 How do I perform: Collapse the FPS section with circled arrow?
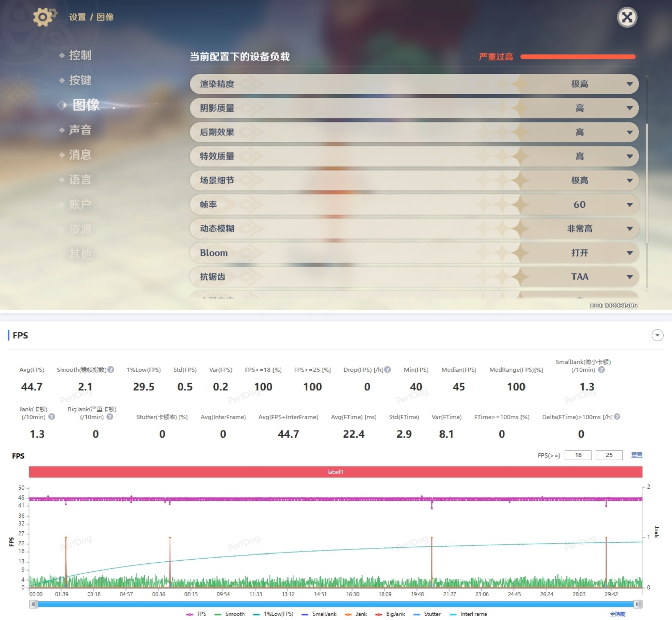pyautogui.click(x=657, y=335)
